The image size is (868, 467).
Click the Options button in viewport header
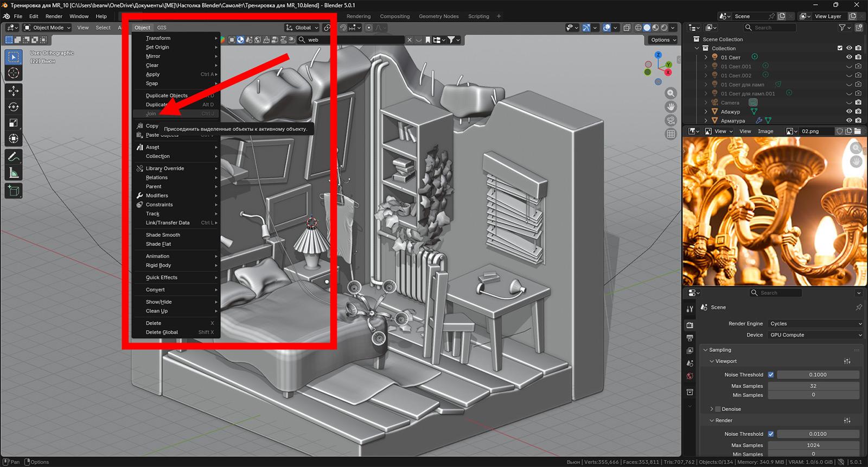coord(663,40)
